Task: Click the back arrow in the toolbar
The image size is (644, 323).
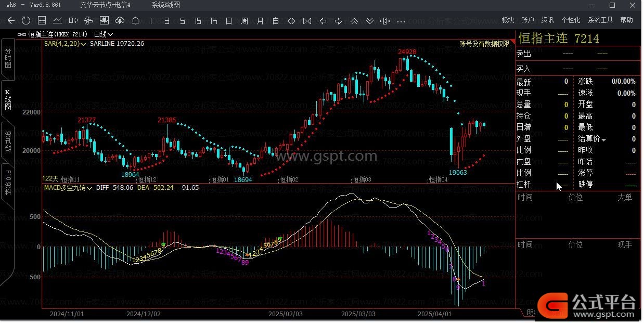Action: (11, 21)
